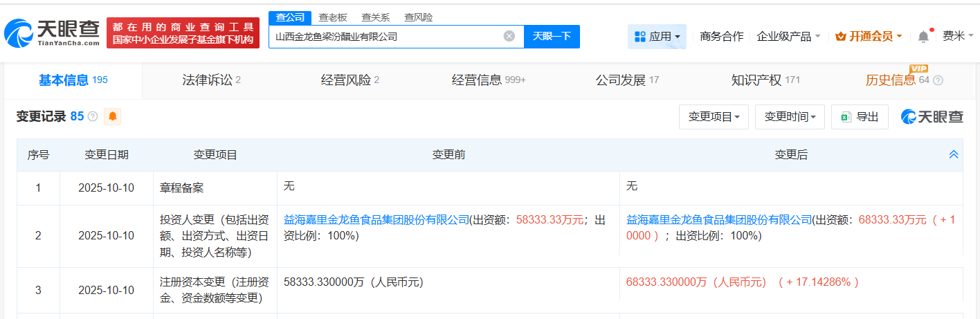Expand the 变更项目 filter dropdown
Image resolution: width=980 pixels, height=319 pixels.
pos(714,117)
